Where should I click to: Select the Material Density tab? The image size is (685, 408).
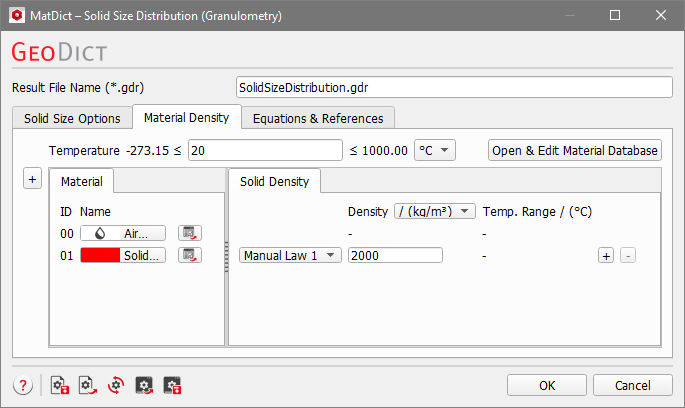pos(187,118)
